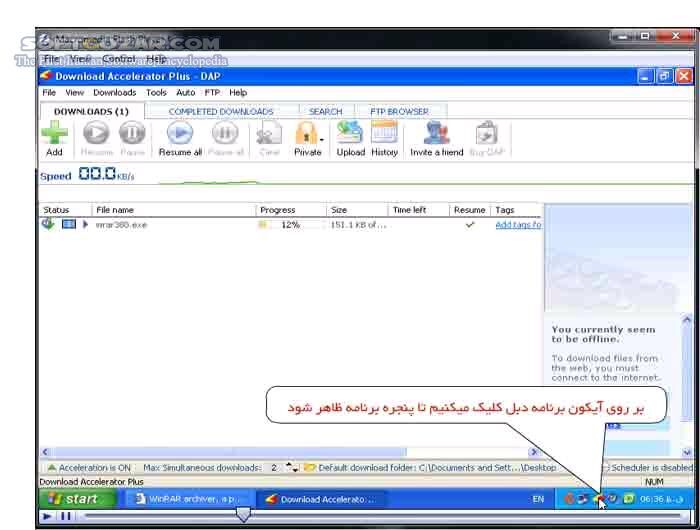This screenshot has width=700, height=530.
Task: Click the Buy DAP icon
Action: 486,133
